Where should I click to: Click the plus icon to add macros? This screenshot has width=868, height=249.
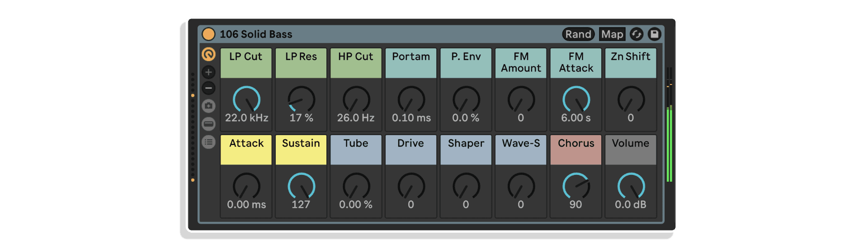coord(208,72)
